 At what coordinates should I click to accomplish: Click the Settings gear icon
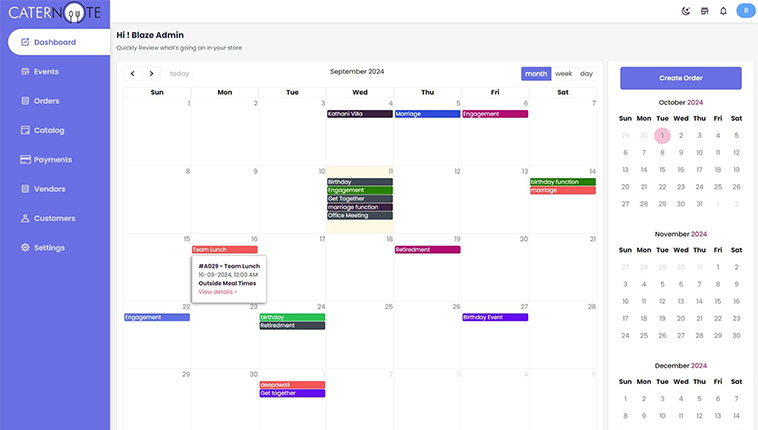25,247
